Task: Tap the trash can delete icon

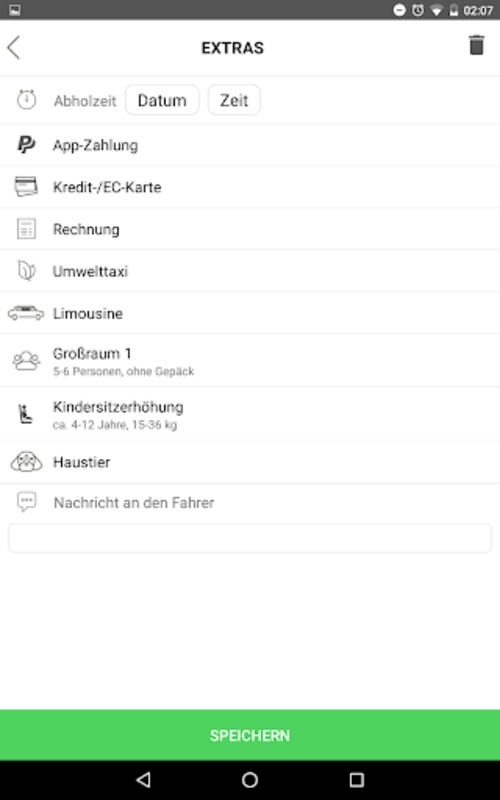Action: click(476, 45)
